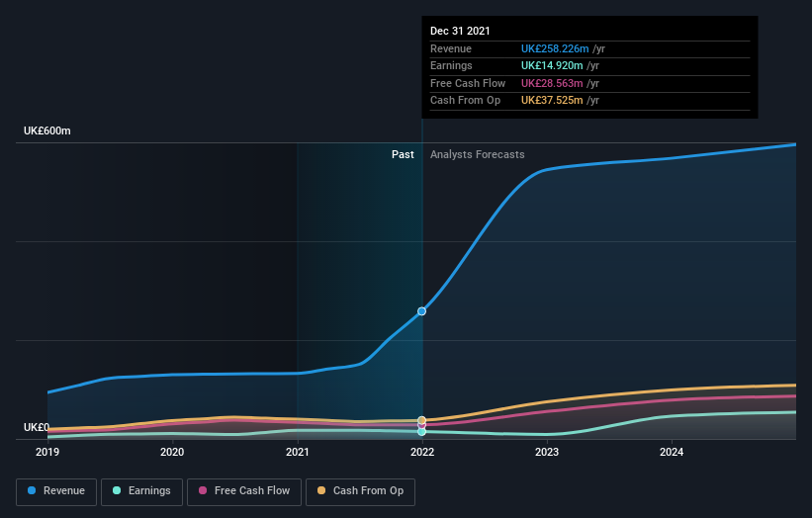Click the 2020 x-axis label

coord(172,453)
